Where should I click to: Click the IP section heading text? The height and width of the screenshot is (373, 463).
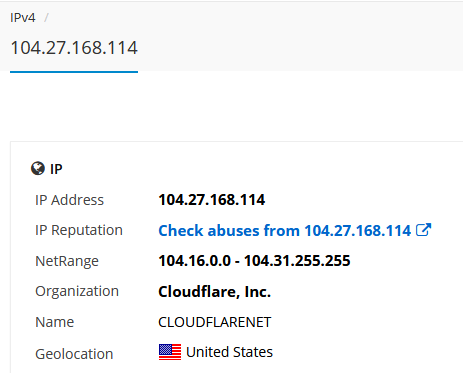pos(56,169)
